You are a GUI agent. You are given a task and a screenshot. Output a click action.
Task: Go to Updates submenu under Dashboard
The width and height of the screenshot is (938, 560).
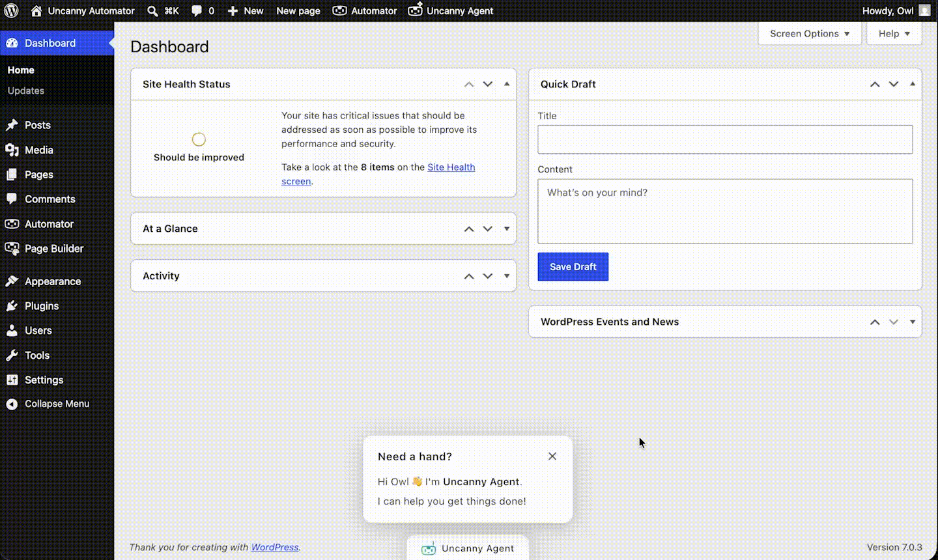pos(26,91)
